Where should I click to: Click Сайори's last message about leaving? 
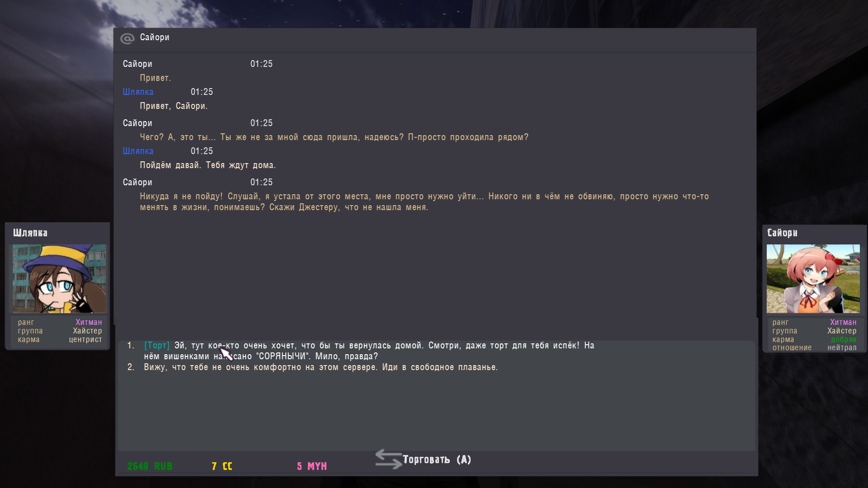pos(424,202)
